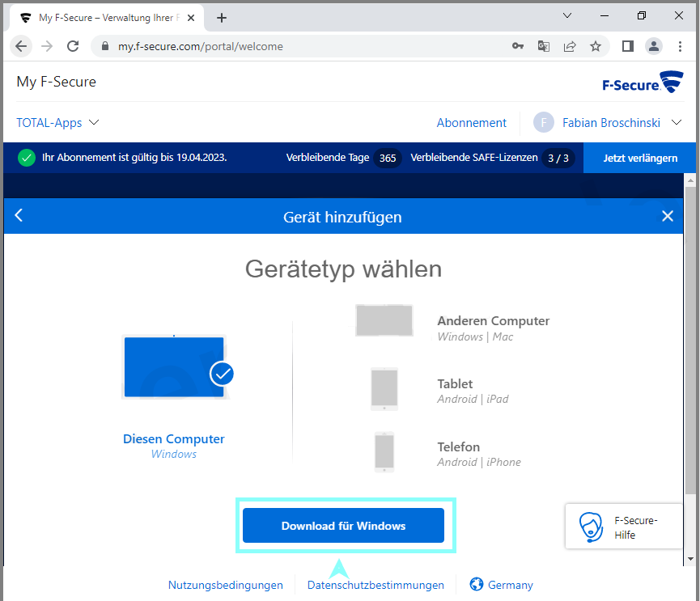This screenshot has height=601, width=700.
Task: Reload the page with the refresh icon
Action: coord(73,46)
